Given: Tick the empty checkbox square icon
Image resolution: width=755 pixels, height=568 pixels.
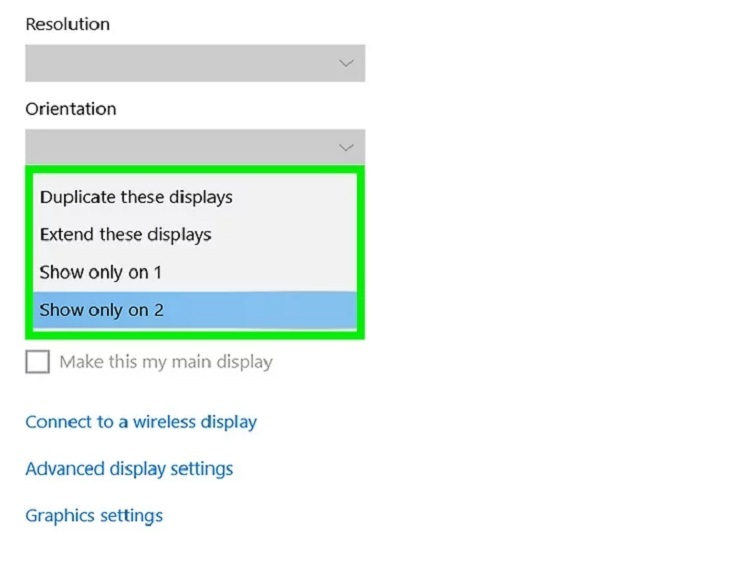Looking at the screenshot, I should tap(37, 362).
